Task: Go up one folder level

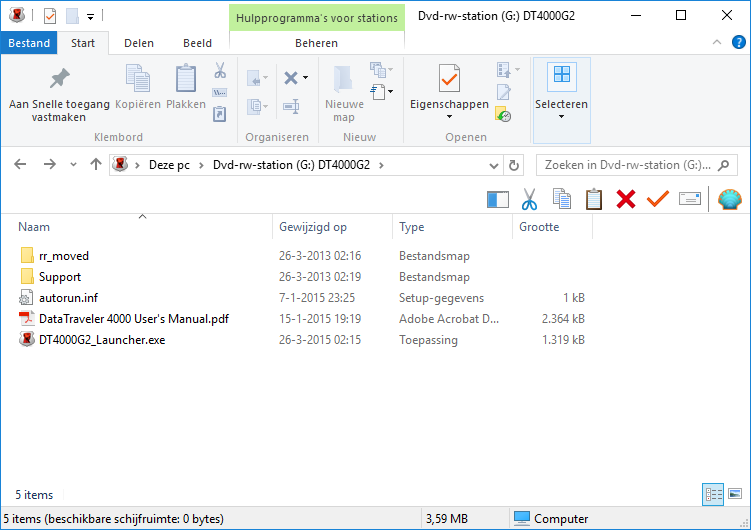Action: pyautogui.click(x=96, y=165)
